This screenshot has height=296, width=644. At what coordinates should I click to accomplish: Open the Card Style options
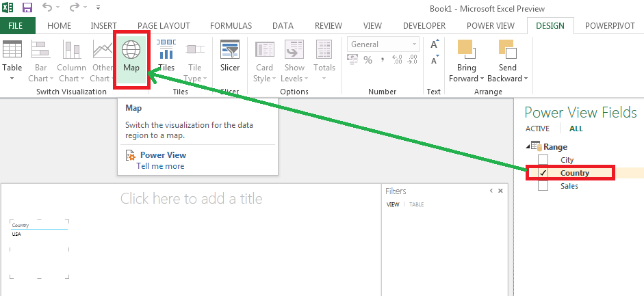[264, 62]
